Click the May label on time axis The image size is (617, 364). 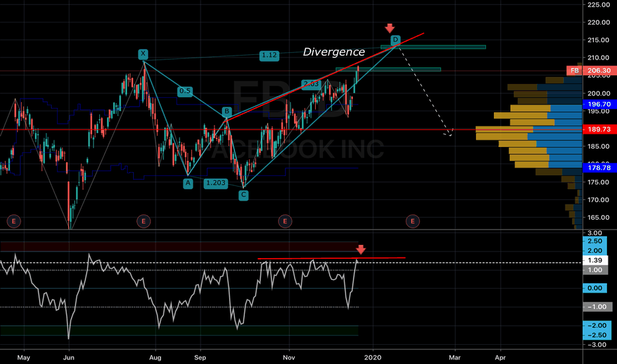point(24,357)
